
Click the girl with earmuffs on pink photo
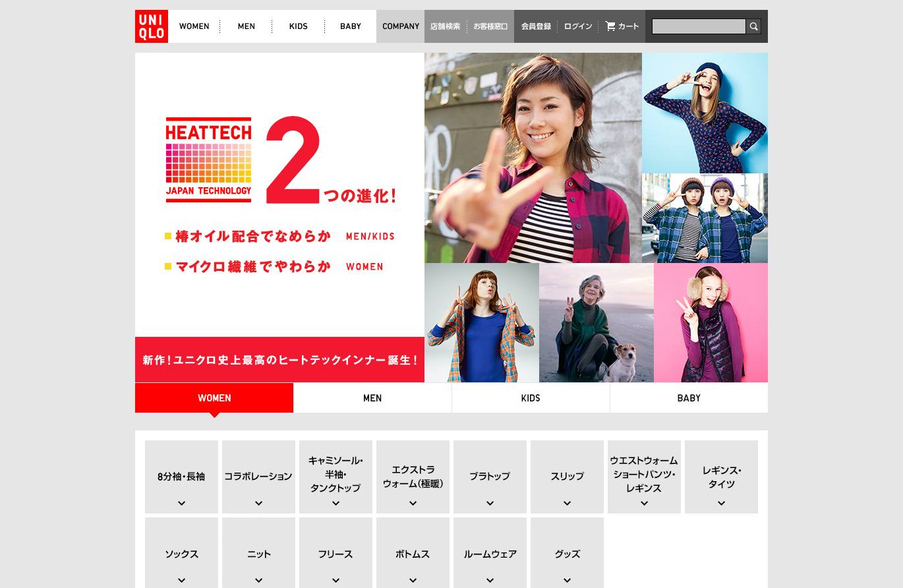coord(711,322)
